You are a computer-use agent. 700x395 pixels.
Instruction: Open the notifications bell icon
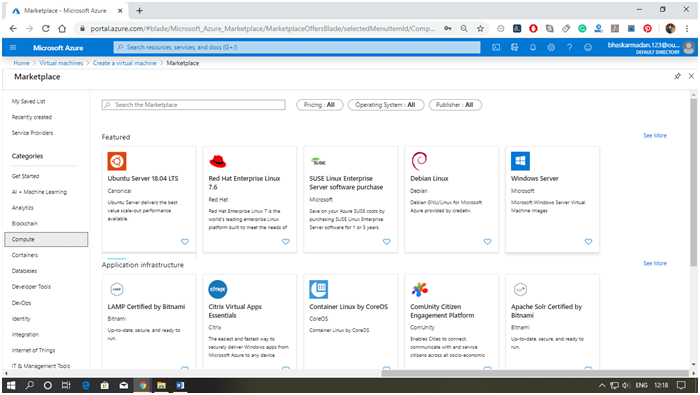533,47
